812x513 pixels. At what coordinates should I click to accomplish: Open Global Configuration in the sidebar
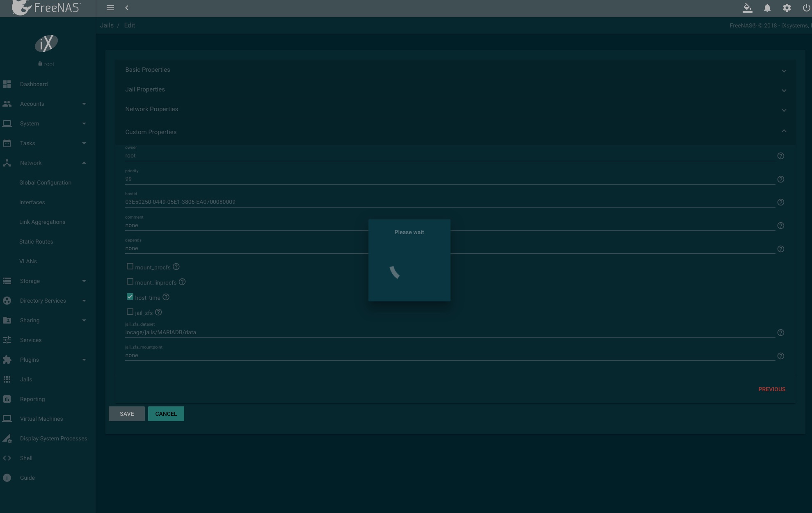point(45,182)
